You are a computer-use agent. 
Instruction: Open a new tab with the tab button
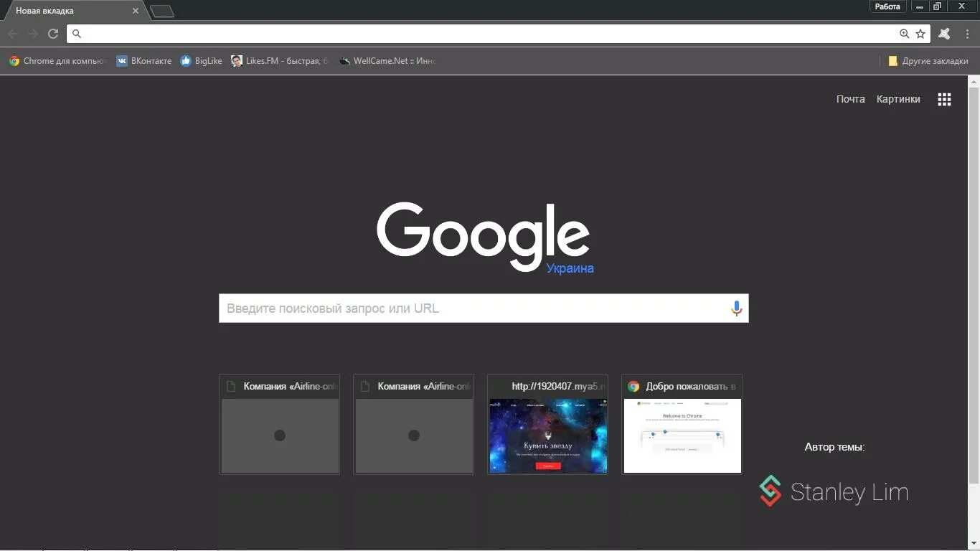coord(162,11)
